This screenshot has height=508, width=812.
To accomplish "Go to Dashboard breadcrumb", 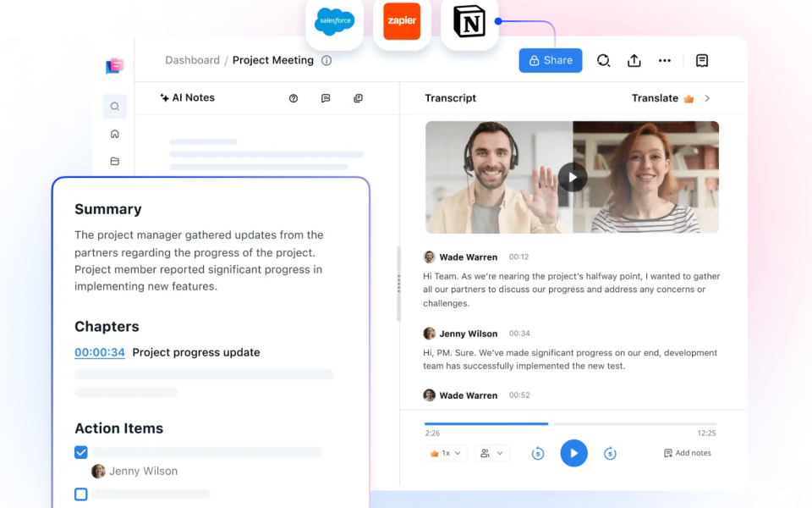I will [192, 60].
